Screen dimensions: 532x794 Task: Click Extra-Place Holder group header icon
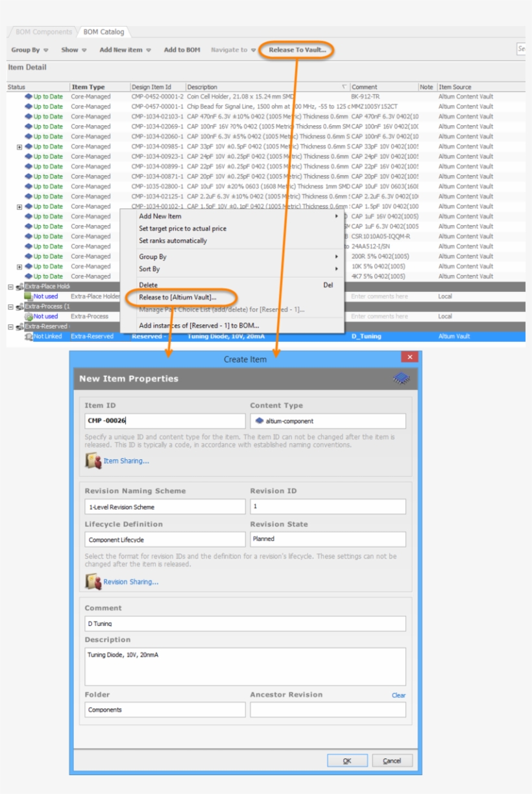point(19,287)
